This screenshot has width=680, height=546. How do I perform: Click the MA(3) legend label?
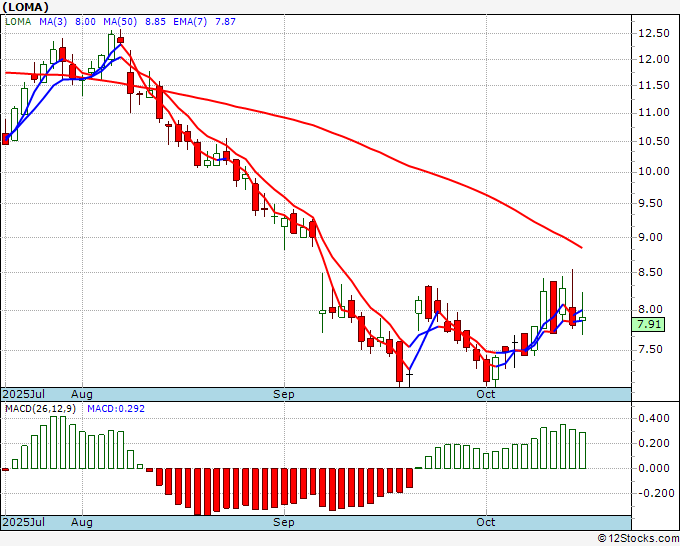pos(53,22)
